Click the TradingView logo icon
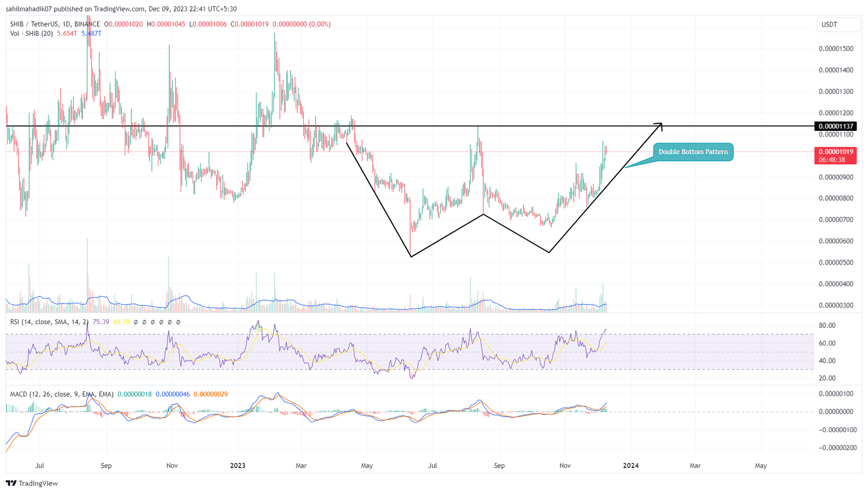Viewport: 868px width, 493px height. tap(11, 483)
